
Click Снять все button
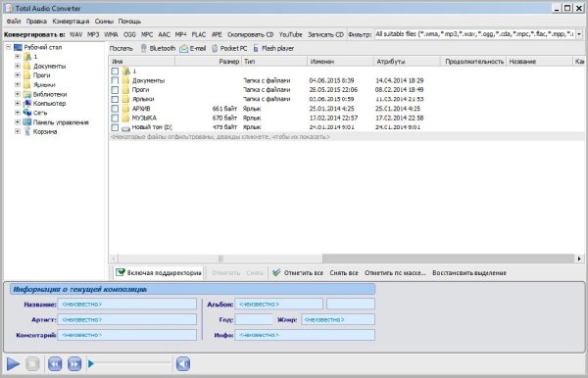[x=344, y=273]
